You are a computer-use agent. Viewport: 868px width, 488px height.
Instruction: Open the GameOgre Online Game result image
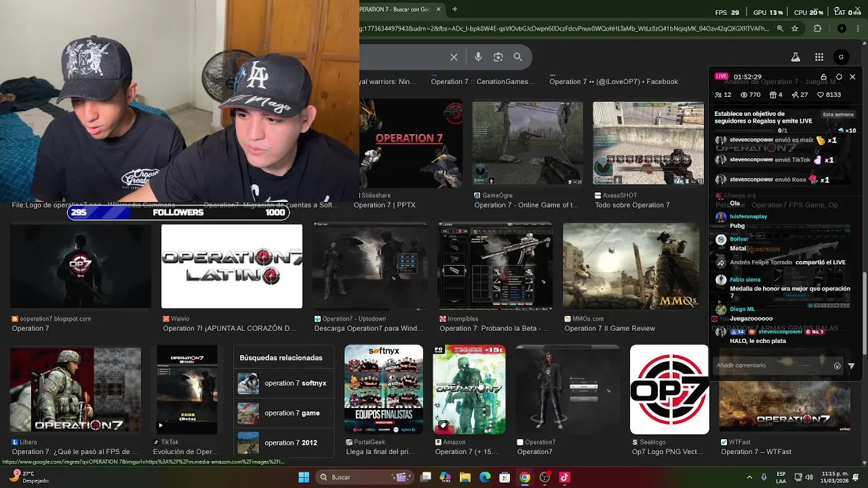pyautogui.click(x=528, y=143)
